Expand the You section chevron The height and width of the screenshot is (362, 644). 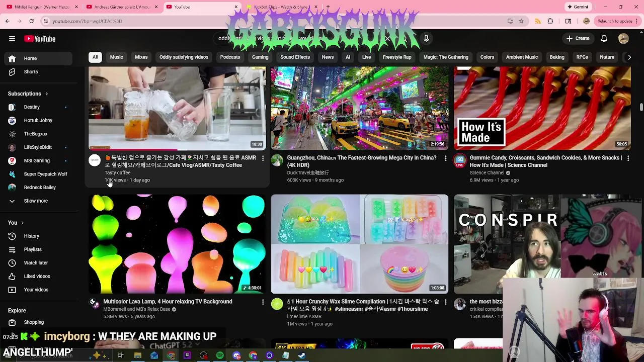tap(22, 223)
